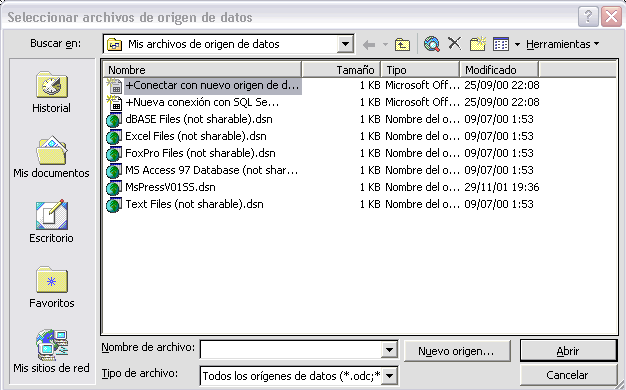The height and width of the screenshot is (390, 626).
Task: Open the Herramientas menu
Action: [563, 44]
